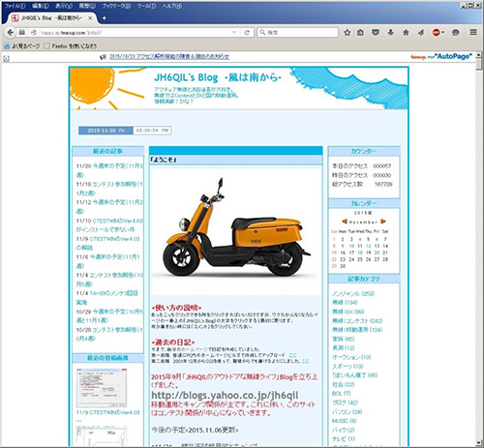Go to previous month with left calendar arrow
Image resolution: width=484 pixels, height=448 pixels.
click(x=344, y=222)
